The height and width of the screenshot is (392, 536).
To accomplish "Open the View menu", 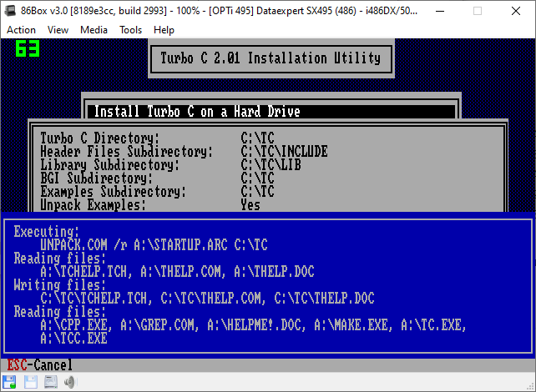I will click(x=58, y=29).
